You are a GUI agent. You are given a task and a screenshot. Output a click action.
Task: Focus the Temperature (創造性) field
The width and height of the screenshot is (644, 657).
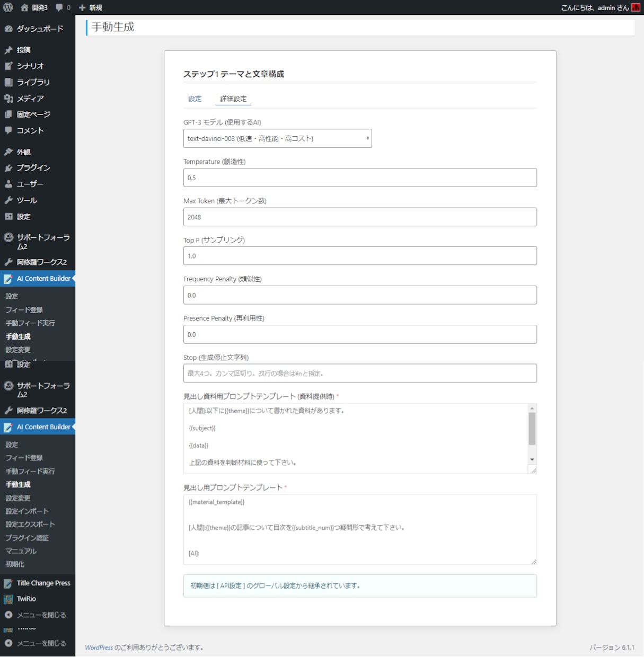(360, 177)
